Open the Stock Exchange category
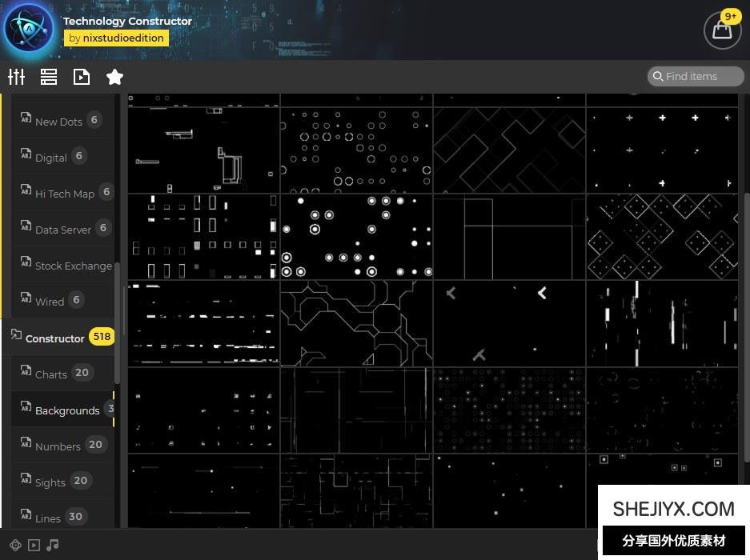Viewport: 750px width, 560px height. [x=73, y=266]
